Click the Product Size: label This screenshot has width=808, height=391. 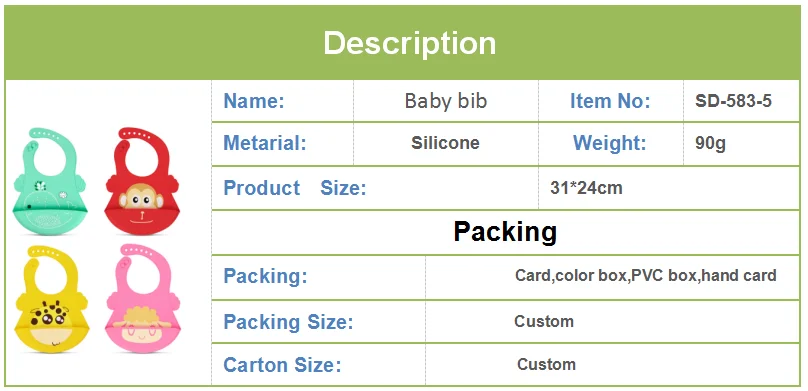pos(295,188)
